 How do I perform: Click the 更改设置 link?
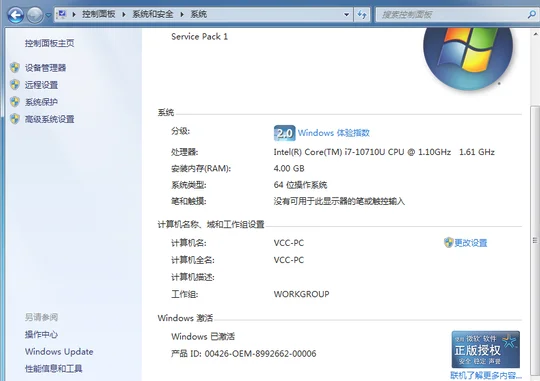coord(470,243)
